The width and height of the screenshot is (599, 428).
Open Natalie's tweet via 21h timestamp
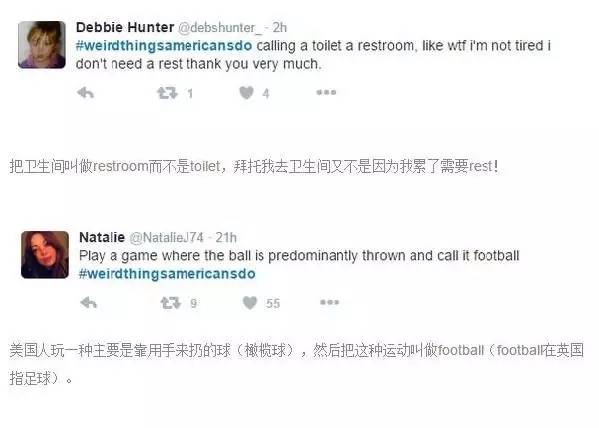226,238
